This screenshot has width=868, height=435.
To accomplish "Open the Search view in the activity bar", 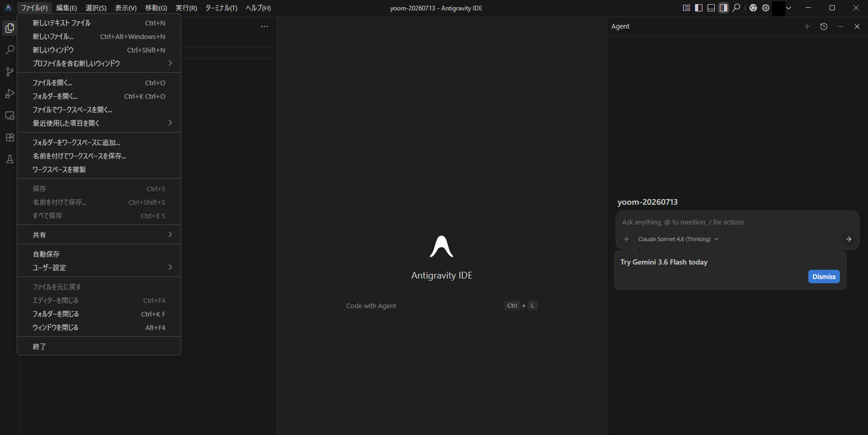I will coord(9,50).
